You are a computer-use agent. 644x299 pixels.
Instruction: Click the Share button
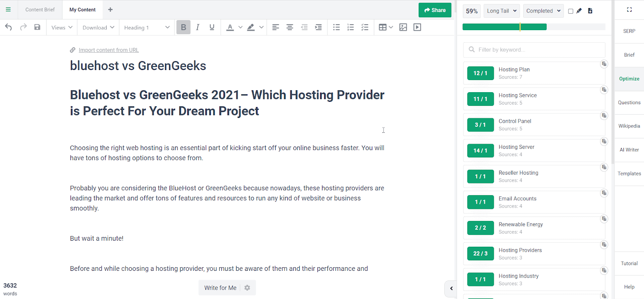tap(435, 10)
